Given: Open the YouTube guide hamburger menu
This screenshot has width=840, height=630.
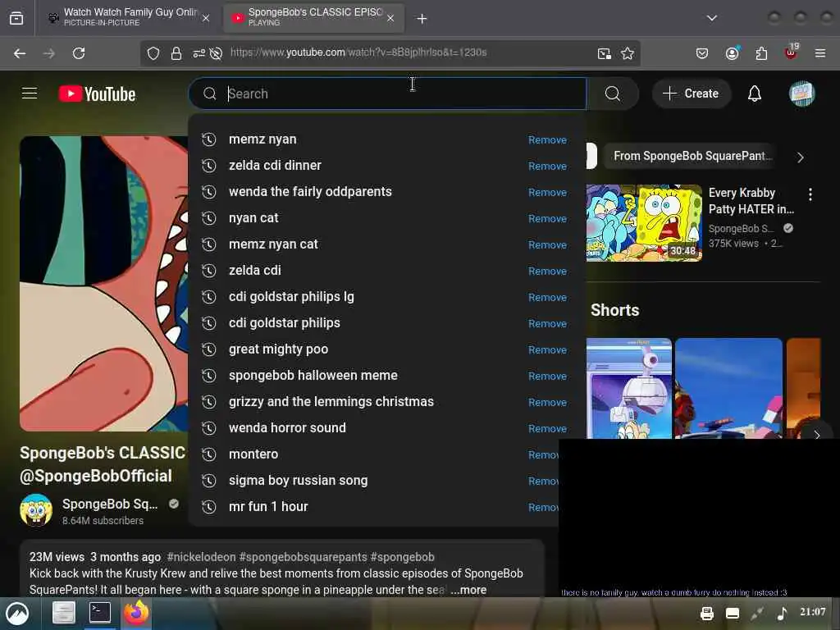Looking at the screenshot, I should click(x=30, y=94).
